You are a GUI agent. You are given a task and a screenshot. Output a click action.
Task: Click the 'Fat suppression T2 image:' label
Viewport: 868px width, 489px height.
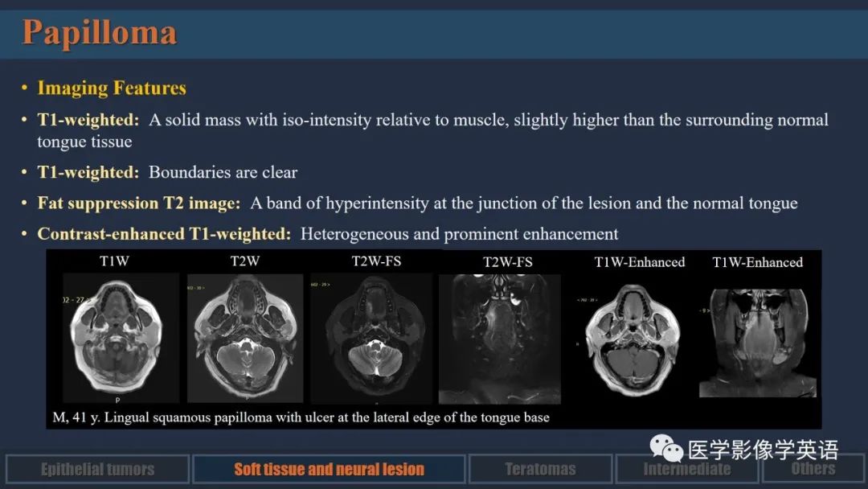point(139,203)
